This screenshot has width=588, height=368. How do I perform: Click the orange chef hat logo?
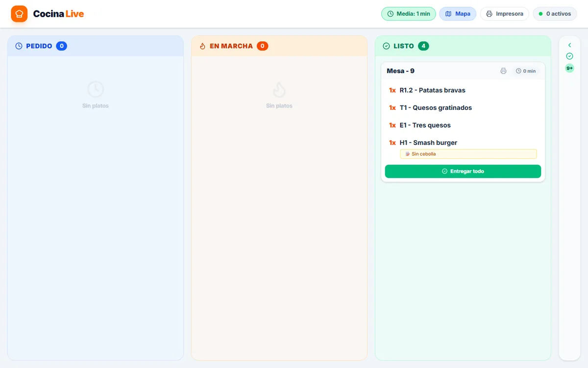click(x=19, y=14)
